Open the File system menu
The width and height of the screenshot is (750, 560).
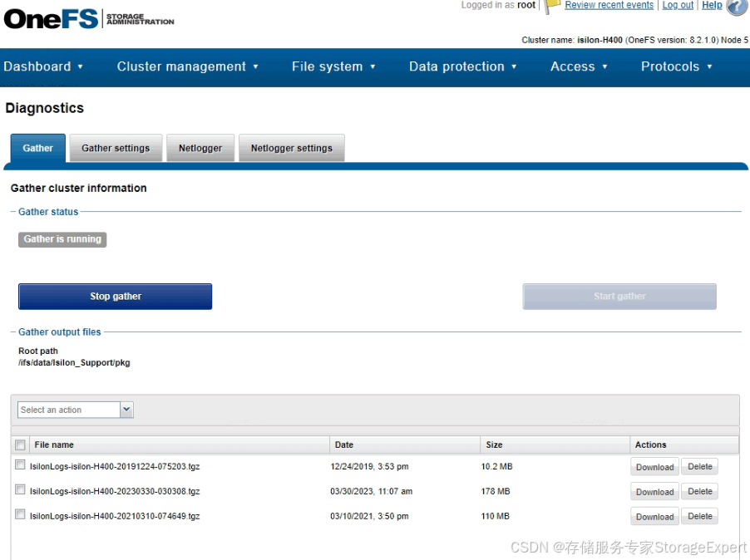pyautogui.click(x=333, y=66)
